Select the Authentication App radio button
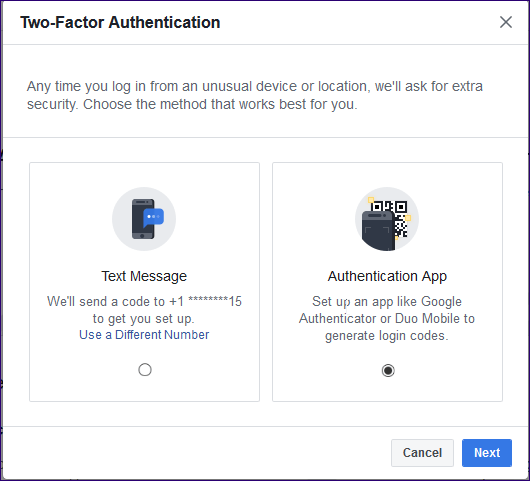 (x=388, y=370)
